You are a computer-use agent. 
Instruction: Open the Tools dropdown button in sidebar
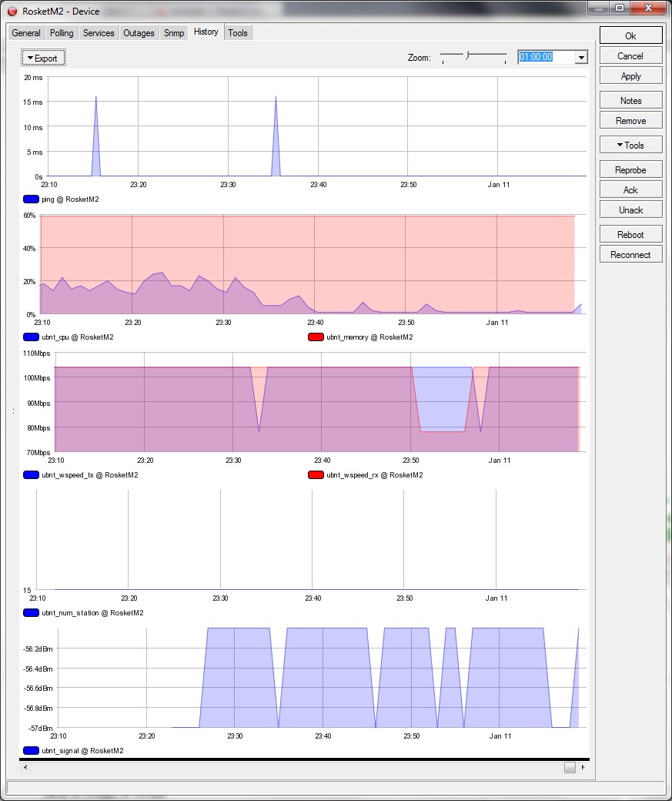(630, 146)
